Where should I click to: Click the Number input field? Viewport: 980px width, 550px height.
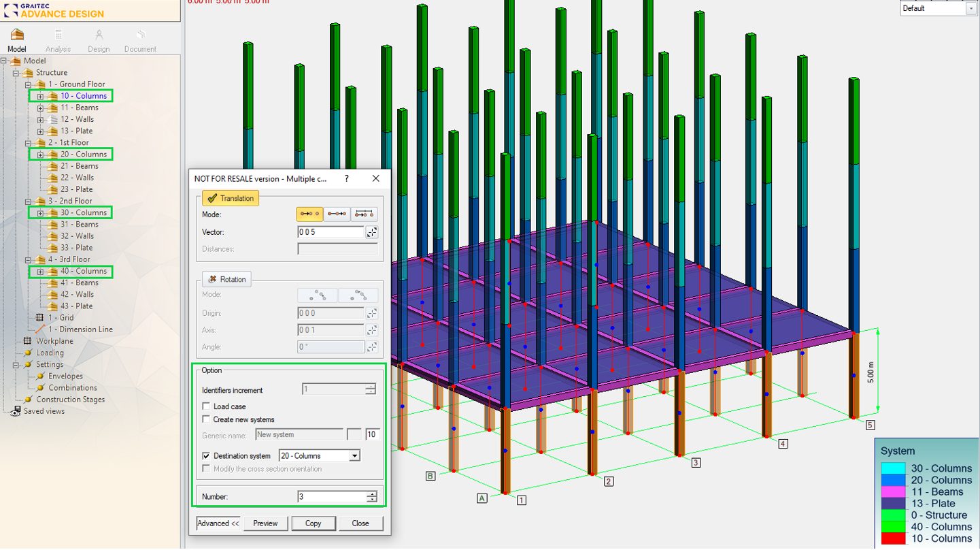pyautogui.click(x=331, y=497)
